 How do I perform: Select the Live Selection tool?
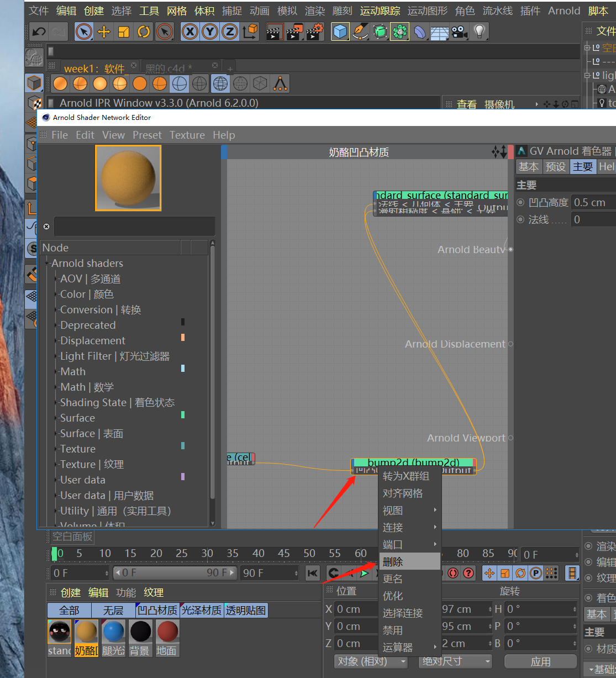click(x=83, y=31)
